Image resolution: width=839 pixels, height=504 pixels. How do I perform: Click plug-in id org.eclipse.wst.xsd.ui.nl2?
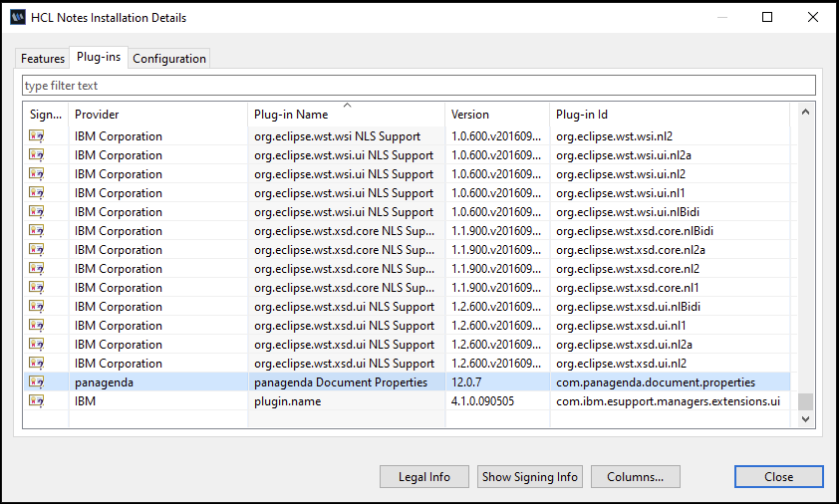(621, 364)
